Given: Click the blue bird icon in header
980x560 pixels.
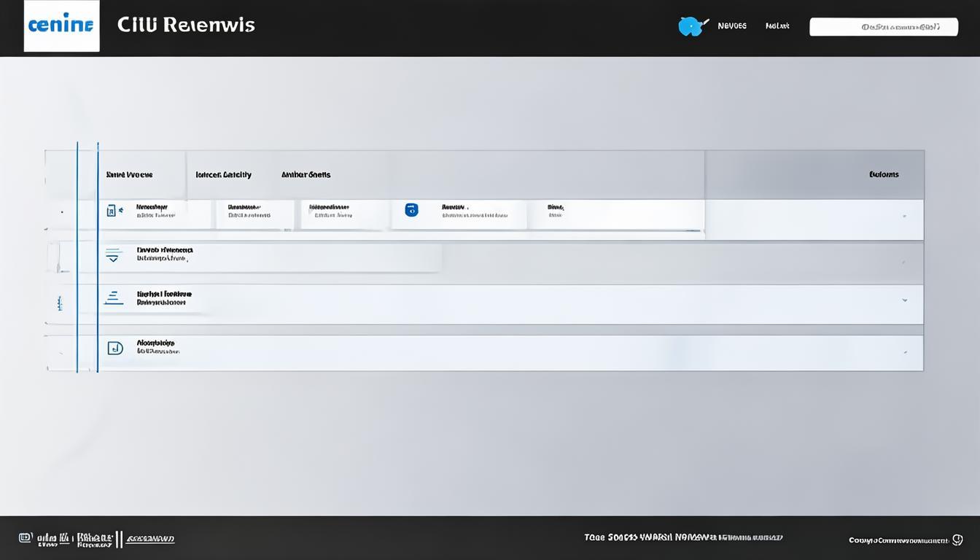Looking at the screenshot, I should click(691, 26).
